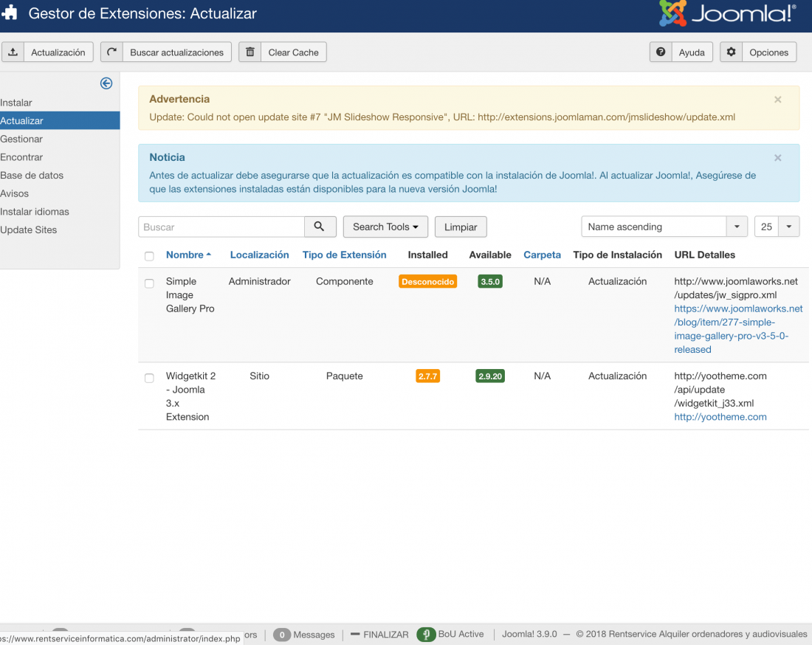Click the magnifier search icon button
The width and height of the screenshot is (812, 645).
(320, 227)
